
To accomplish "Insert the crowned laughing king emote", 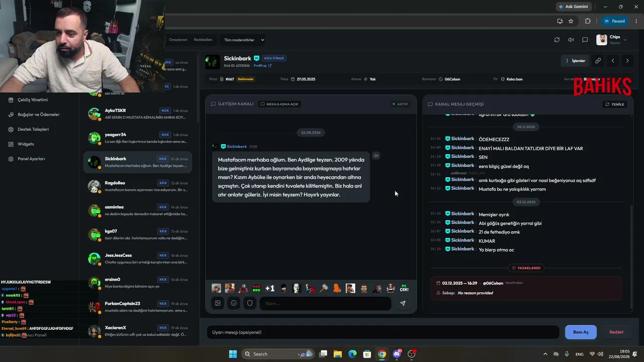I will point(390,288).
